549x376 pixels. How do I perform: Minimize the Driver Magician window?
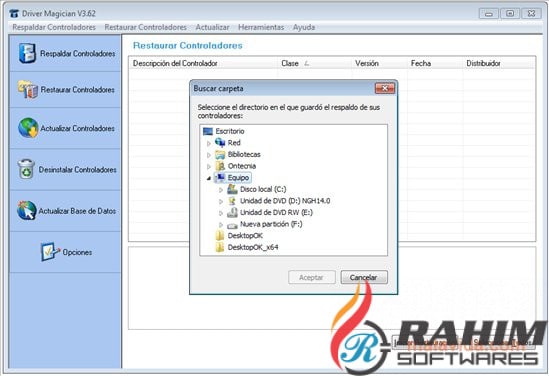coord(488,14)
